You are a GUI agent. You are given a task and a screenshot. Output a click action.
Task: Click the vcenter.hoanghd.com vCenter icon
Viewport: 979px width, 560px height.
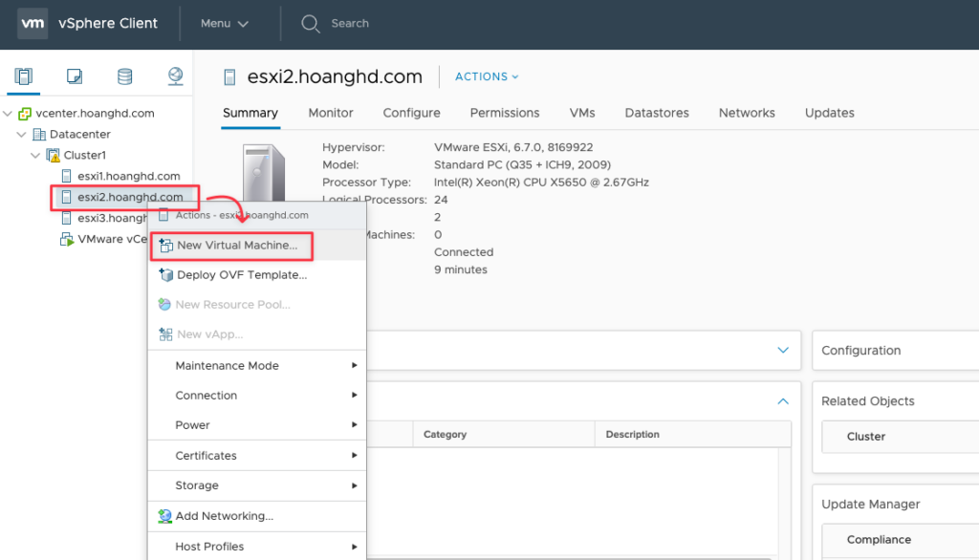tap(25, 114)
